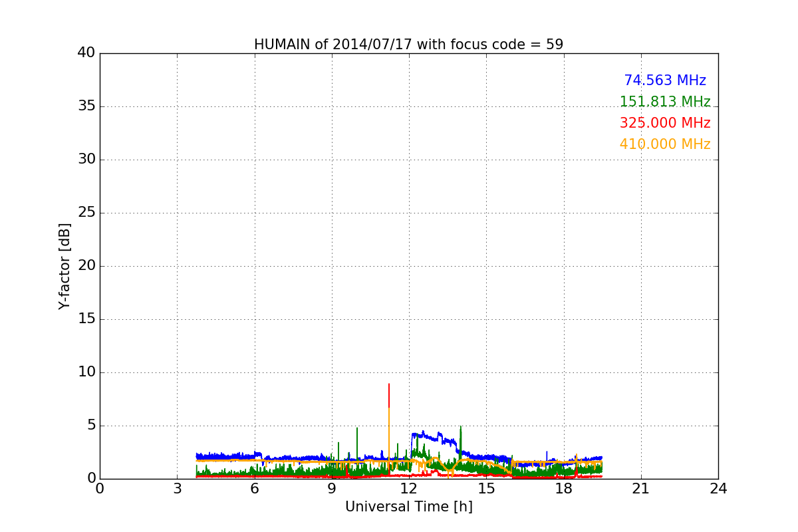Screen dimensions: 798x532
Task: Click the y-axis tick label '40'
Action: tap(86, 53)
